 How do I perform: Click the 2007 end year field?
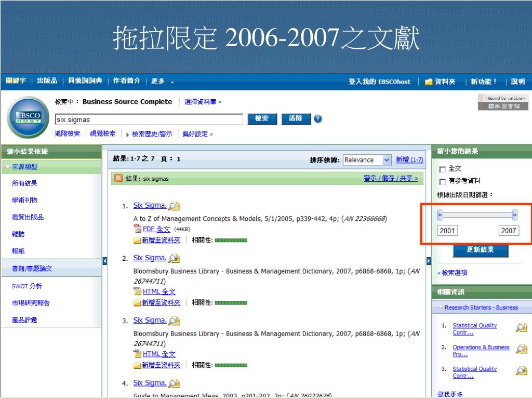[509, 231]
